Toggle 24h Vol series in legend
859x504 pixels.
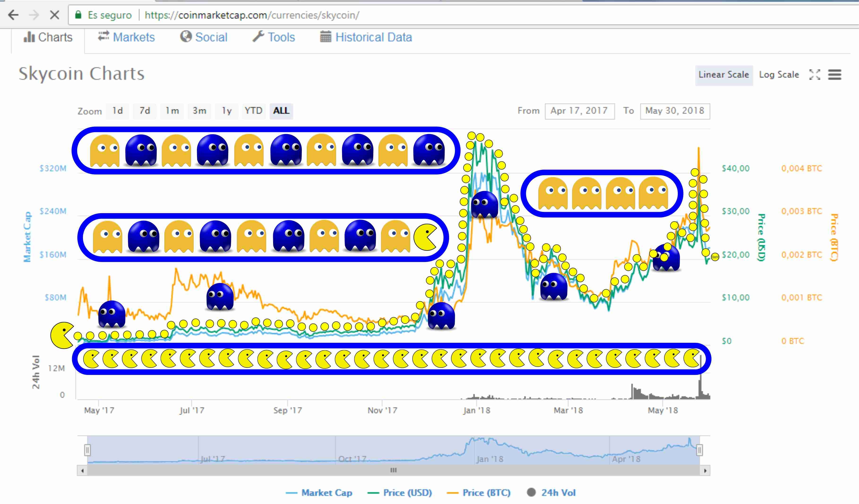pos(552,493)
